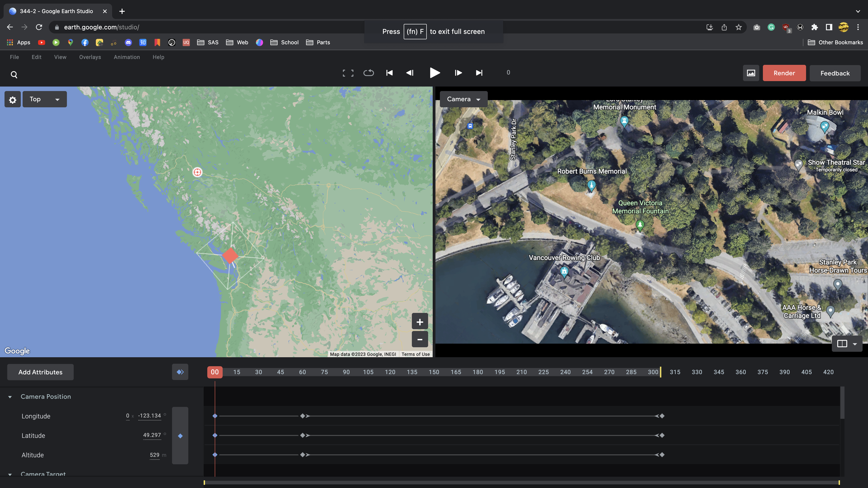
Task: Open the Overlays menu
Action: click(x=90, y=57)
